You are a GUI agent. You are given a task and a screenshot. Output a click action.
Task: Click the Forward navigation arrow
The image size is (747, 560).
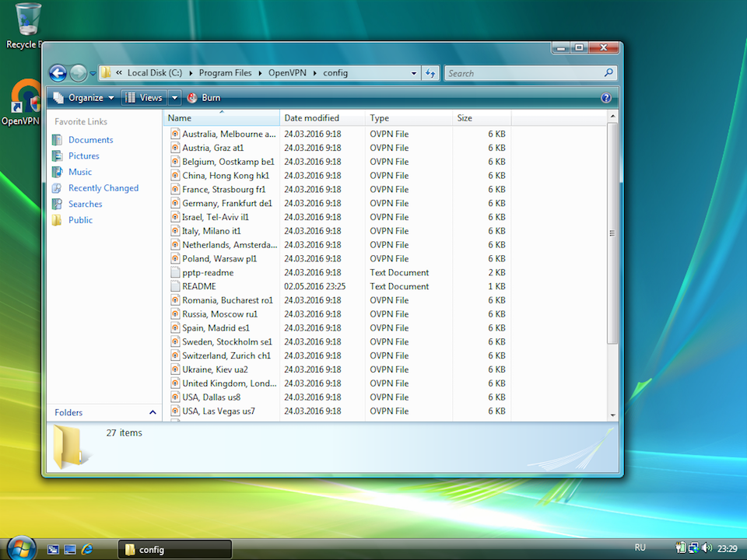coord(78,73)
